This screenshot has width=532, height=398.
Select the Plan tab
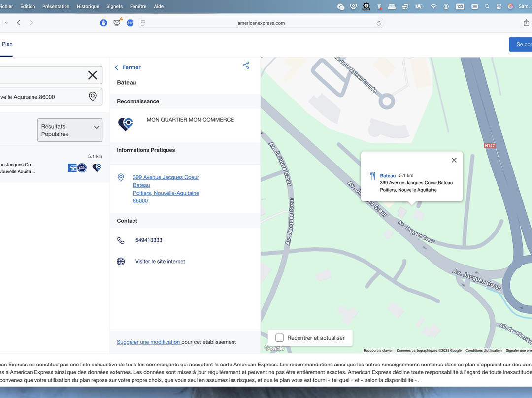7,44
